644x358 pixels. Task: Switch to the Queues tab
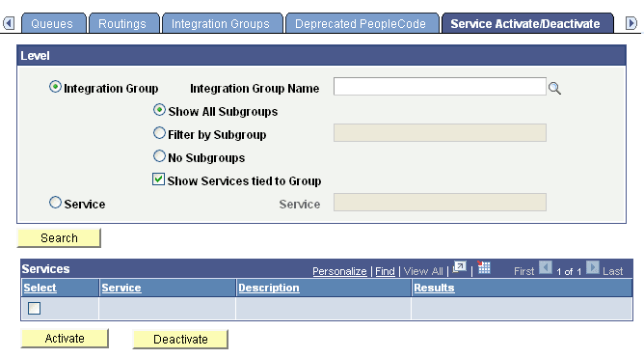53,23
